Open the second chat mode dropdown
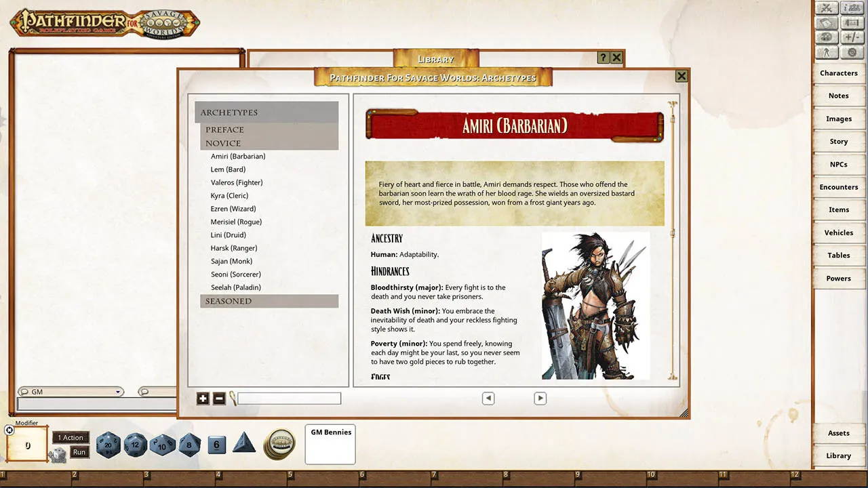 (x=157, y=392)
